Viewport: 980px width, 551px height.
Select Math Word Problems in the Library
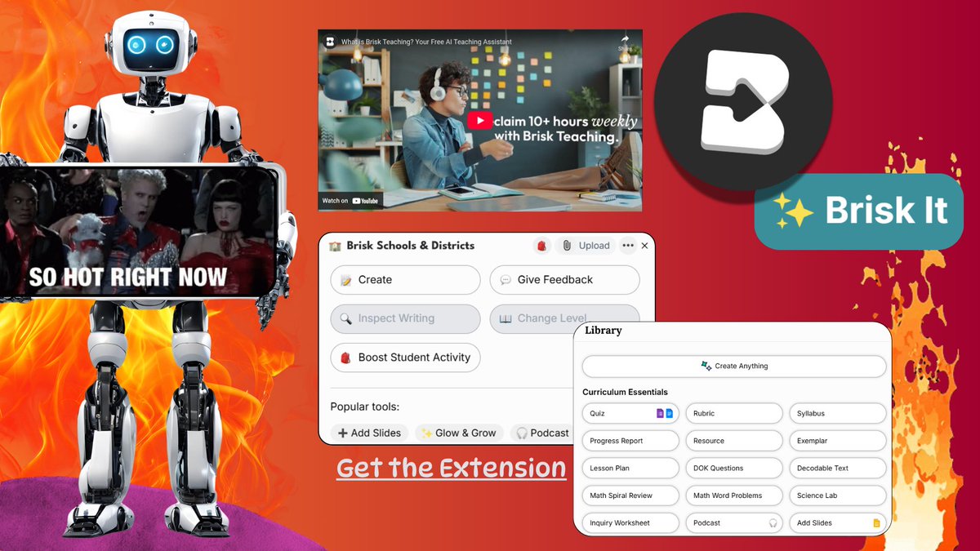[733, 495]
